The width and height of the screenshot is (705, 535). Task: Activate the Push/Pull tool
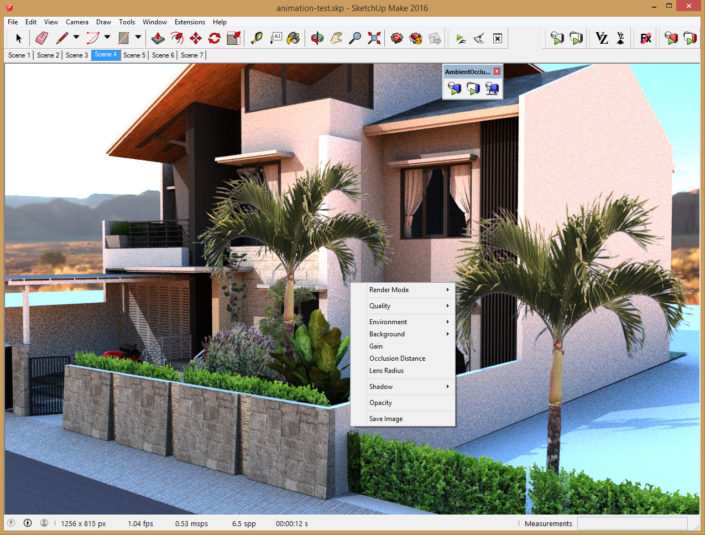(158, 38)
